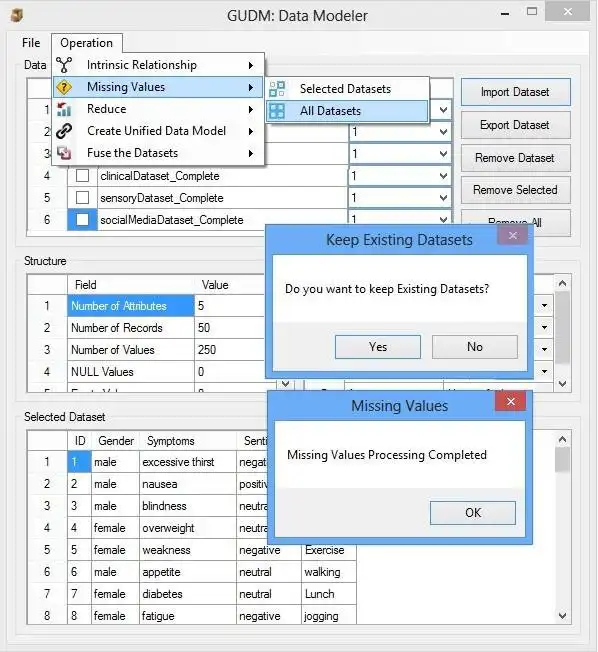Open the File menu

coord(31,43)
